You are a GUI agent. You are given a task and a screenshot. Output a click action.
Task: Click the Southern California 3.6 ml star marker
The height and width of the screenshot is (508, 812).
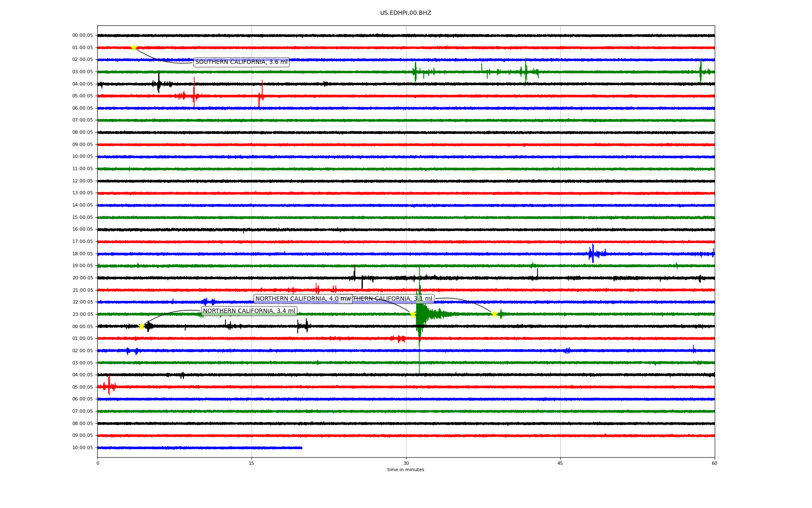pyautogui.click(x=134, y=47)
